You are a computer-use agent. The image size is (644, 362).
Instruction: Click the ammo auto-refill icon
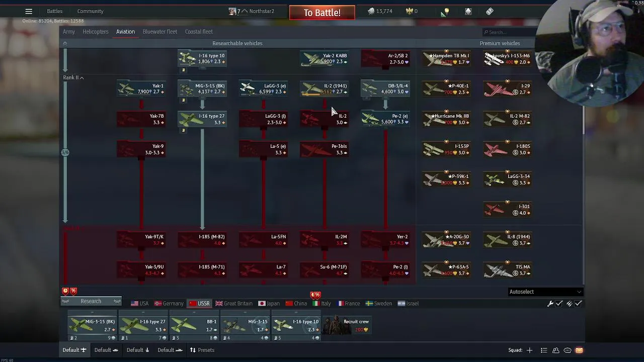(569, 304)
